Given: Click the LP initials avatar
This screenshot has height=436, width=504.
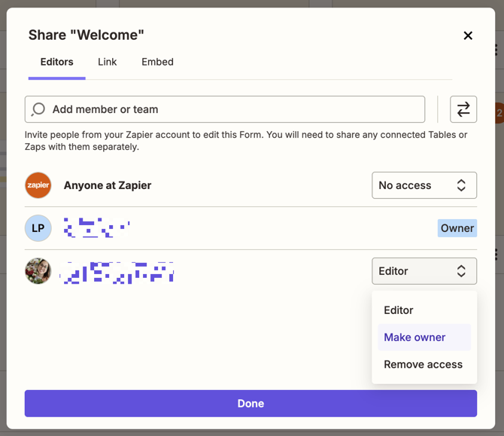Looking at the screenshot, I should 38,228.
